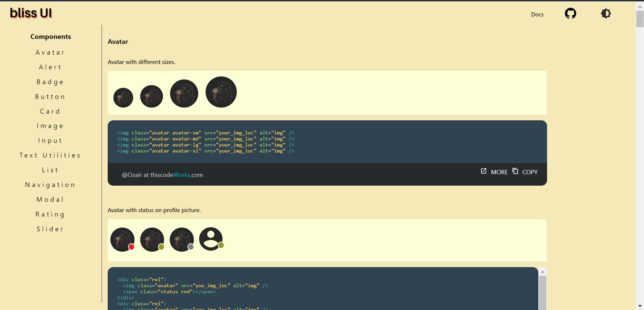Click the bliss UI logo
Screen dimensions: 644x310
click(31, 13)
